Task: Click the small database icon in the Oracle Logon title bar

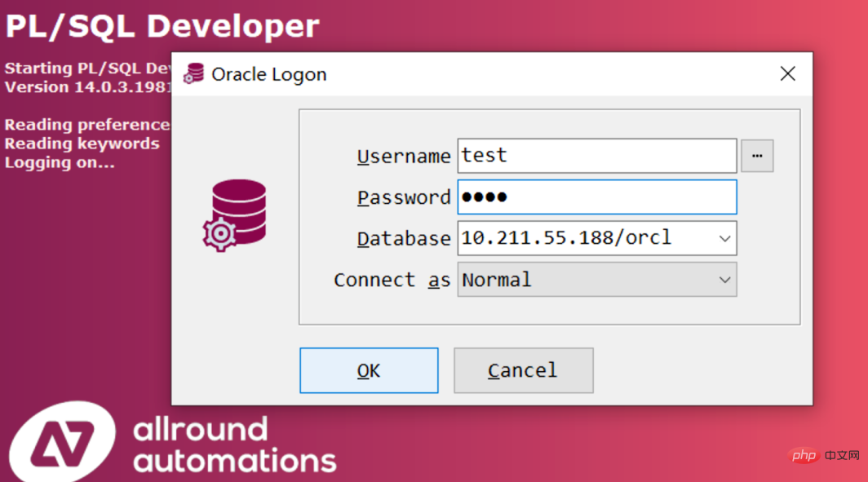Action: [x=193, y=74]
